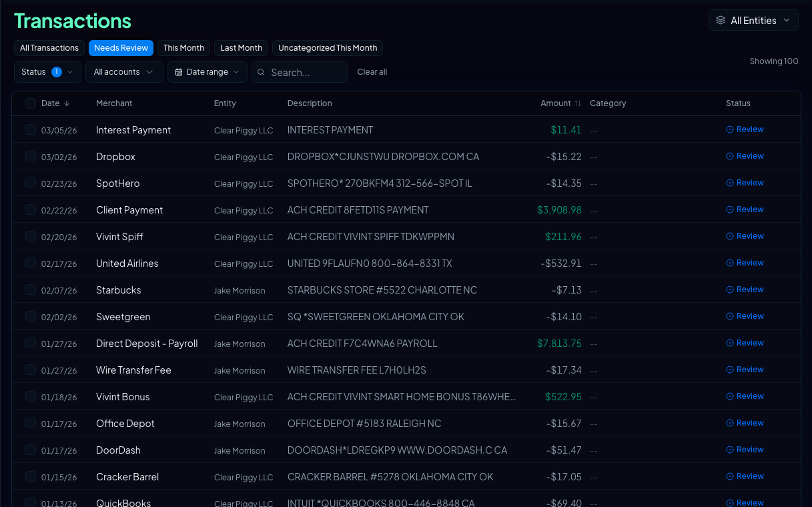The width and height of the screenshot is (812, 507).
Task: Click the 03/05/26 date cell
Action: point(59,130)
